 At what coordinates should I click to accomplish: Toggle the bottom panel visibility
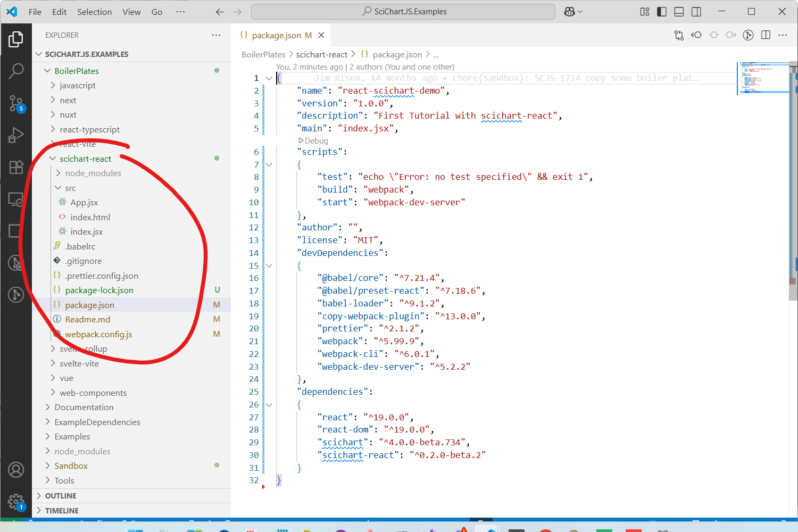point(679,12)
